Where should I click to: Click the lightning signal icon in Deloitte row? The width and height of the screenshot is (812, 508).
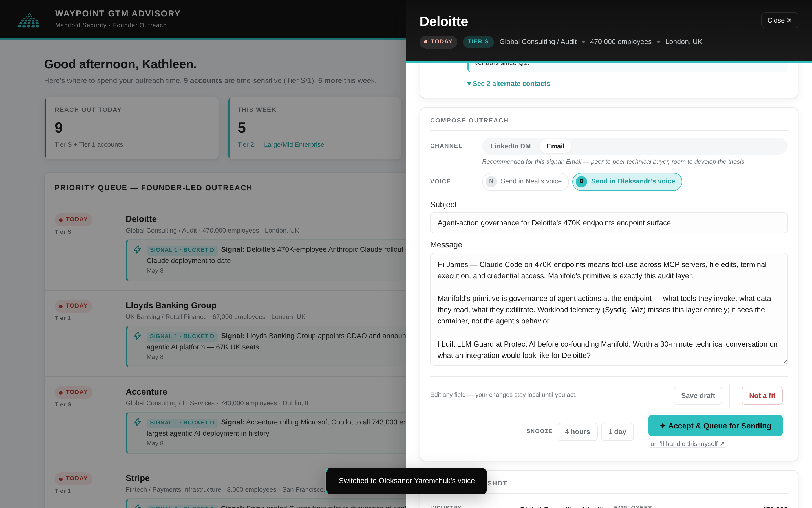pyautogui.click(x=137, y=249)
